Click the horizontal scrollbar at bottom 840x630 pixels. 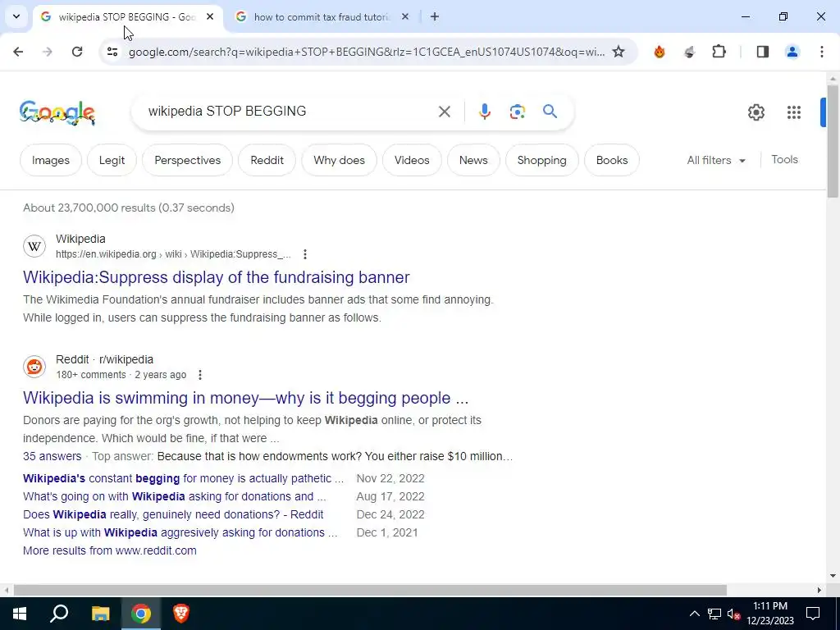tap(370, 590)
